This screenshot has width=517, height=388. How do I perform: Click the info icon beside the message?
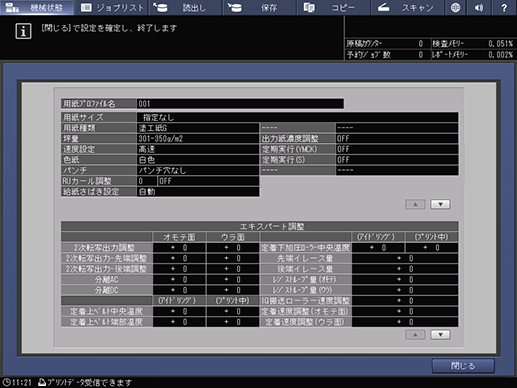click(x=23, y=31)
